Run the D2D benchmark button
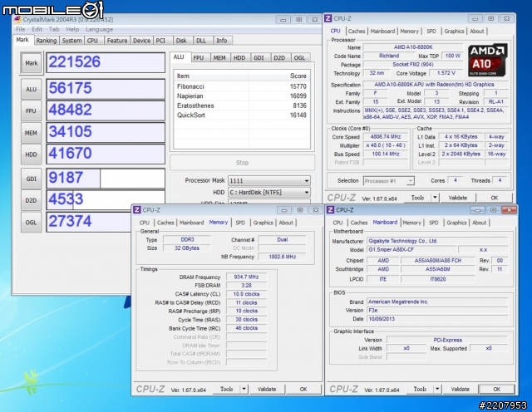 [x=32, y=200]
